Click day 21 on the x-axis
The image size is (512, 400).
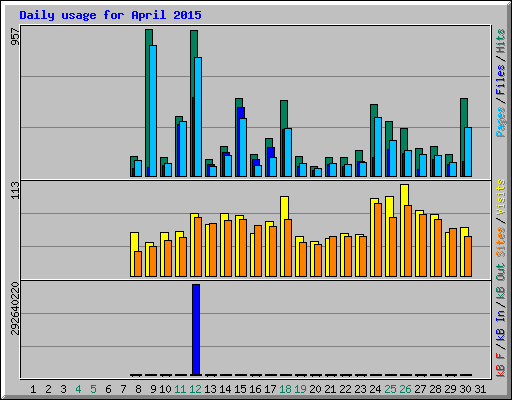330,389
